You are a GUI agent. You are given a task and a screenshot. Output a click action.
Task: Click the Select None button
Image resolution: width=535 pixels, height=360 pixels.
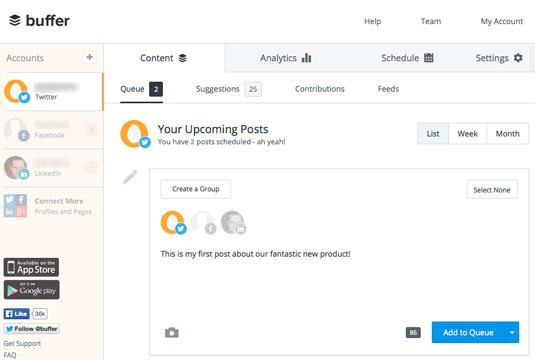(x=492, y=190)
